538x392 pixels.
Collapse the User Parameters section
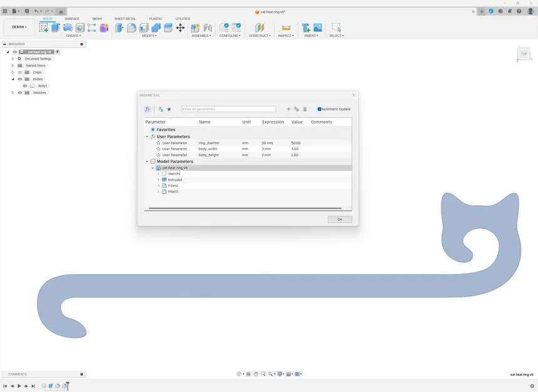point(147,136)
